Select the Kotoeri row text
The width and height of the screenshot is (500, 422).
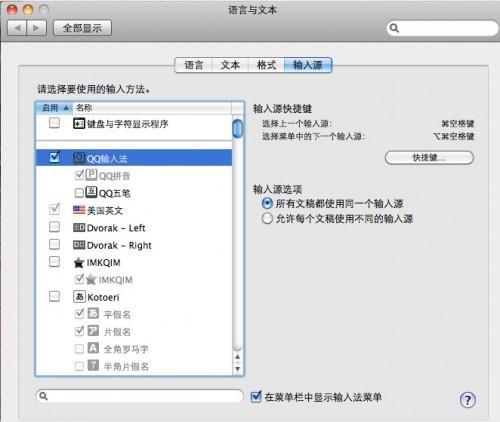103,297
